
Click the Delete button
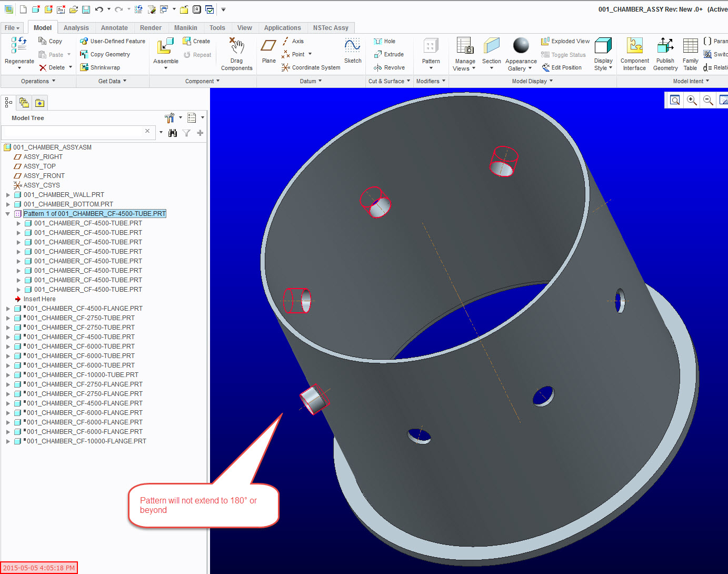point(52,67)
